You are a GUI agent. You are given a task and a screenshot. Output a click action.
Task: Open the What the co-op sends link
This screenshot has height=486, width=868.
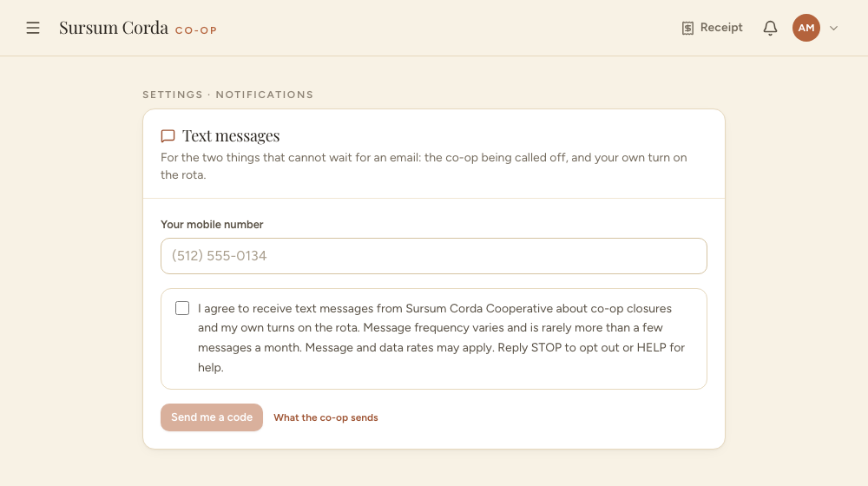point(325,418)
